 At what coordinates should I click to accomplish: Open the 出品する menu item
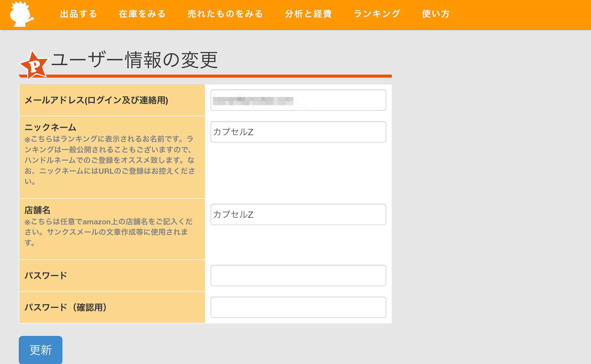click(78, 14)
